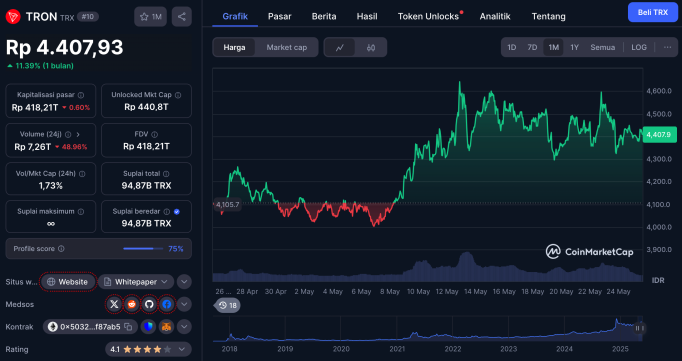The image size is (682, 361).
Task: Set chart range to 1D
Action: pos(512,47)
